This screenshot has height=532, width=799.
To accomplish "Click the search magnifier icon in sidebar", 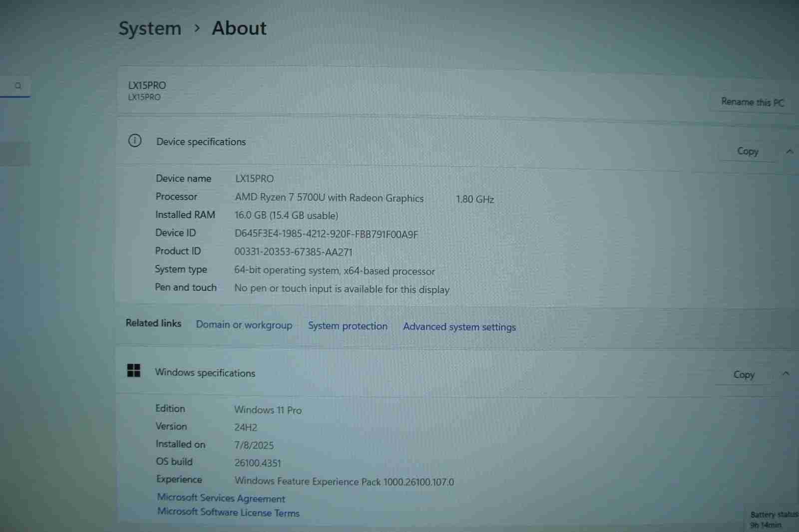I will click(18, 86).
